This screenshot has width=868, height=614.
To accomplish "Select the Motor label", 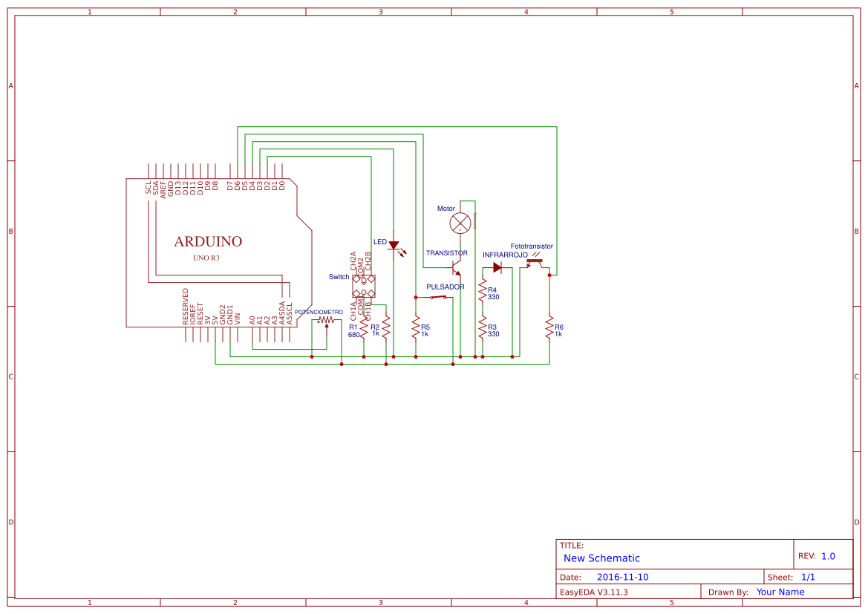I will pos(446,209).
